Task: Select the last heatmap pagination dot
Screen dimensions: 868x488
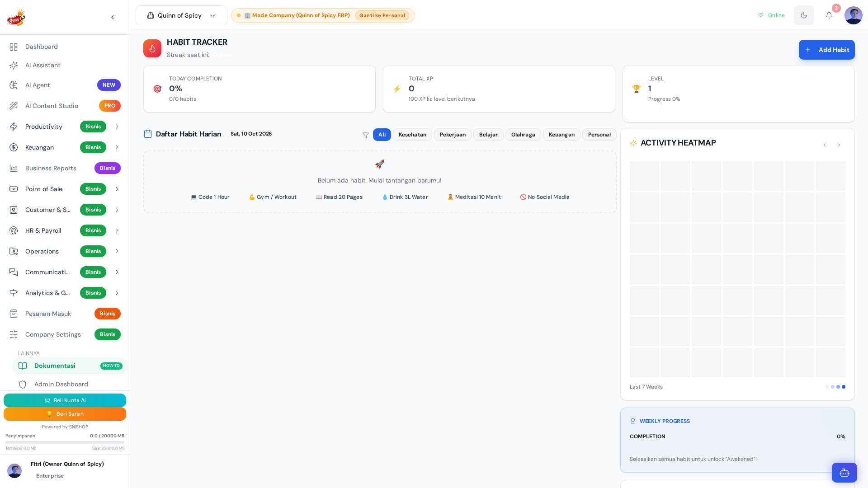Action: tap(844, 387)
